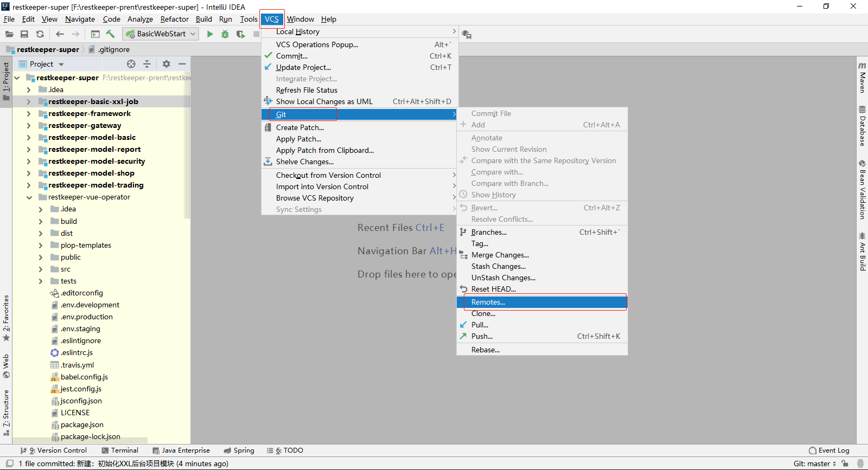868x470 pixels.
Task: Click the 1: Project side tab
Action: pos(6,81)
